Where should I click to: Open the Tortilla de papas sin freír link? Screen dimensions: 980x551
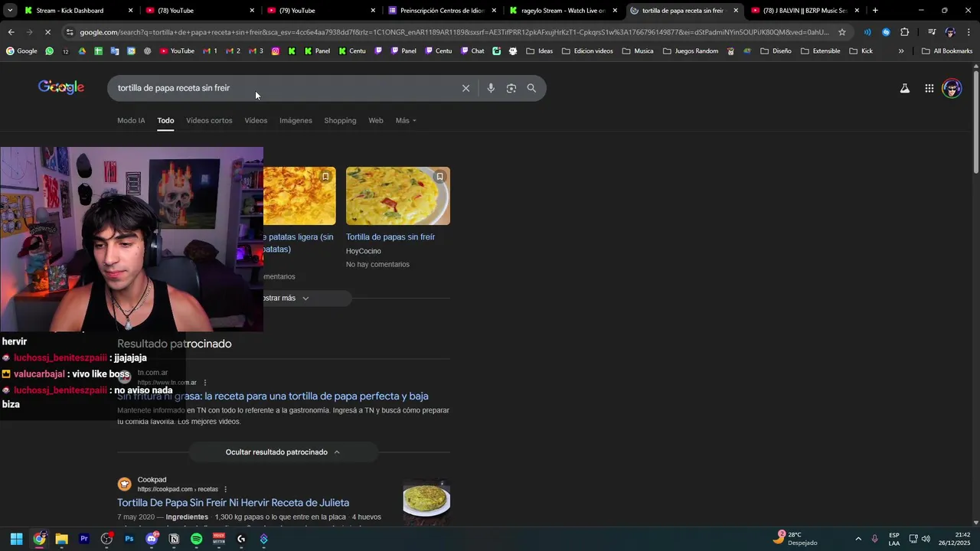coord(390,237)
